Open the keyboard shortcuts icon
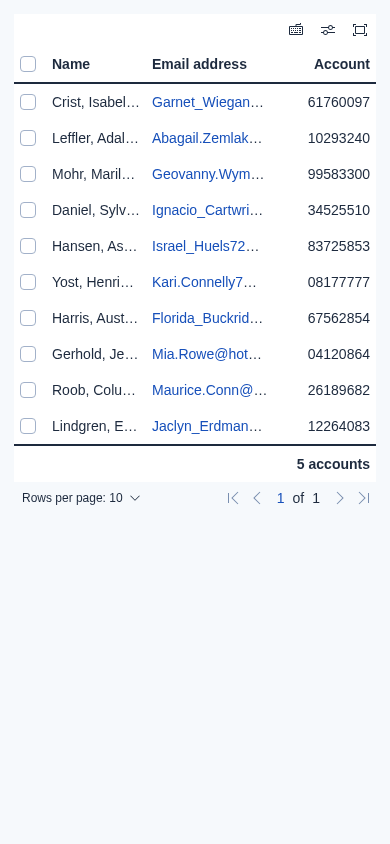 (296, 30)
